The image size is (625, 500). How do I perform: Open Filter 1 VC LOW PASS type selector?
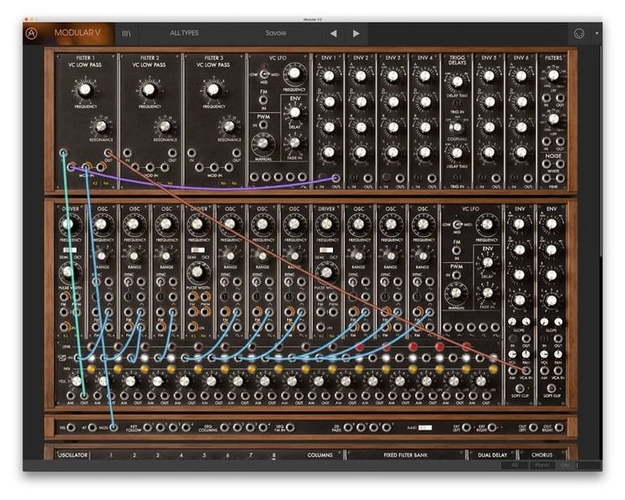85,65
